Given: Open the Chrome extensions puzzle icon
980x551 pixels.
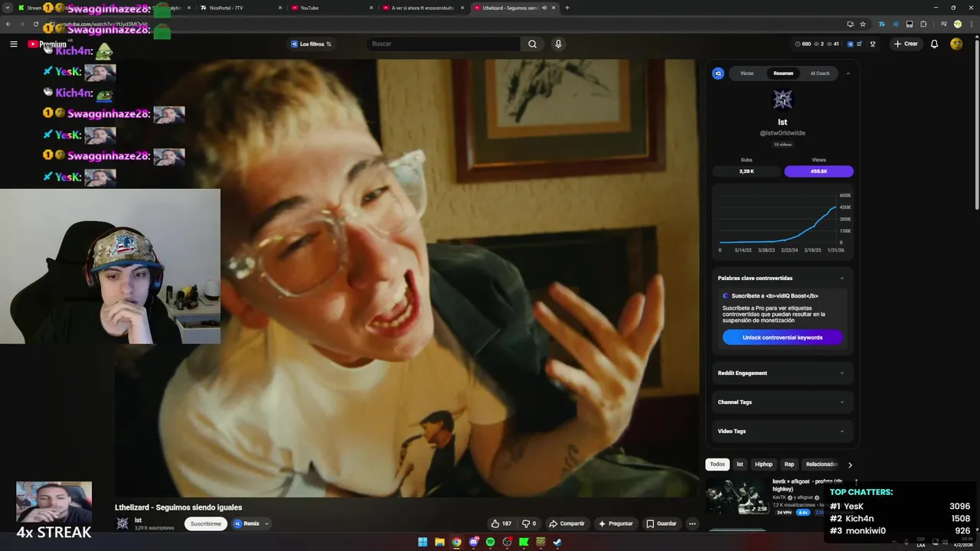Looking at the screenshot, I should pos(923,24).
